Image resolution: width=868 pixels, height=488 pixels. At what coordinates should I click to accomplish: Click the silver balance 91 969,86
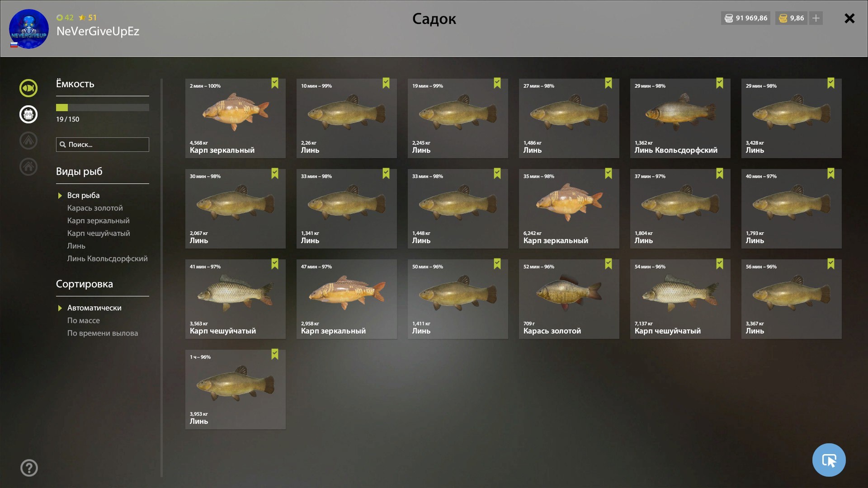point(746,18)
